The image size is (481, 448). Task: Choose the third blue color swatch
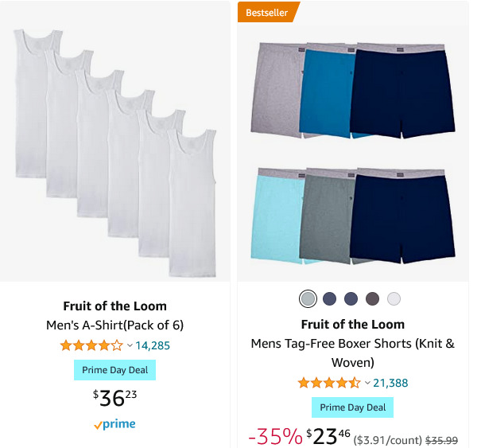[351, 298]
